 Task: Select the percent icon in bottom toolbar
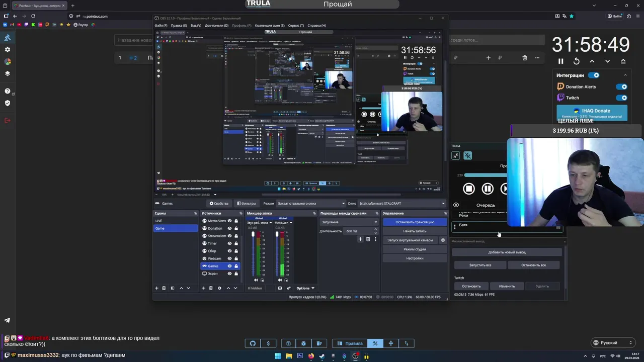pyautogui.click(x=375, y=343)
